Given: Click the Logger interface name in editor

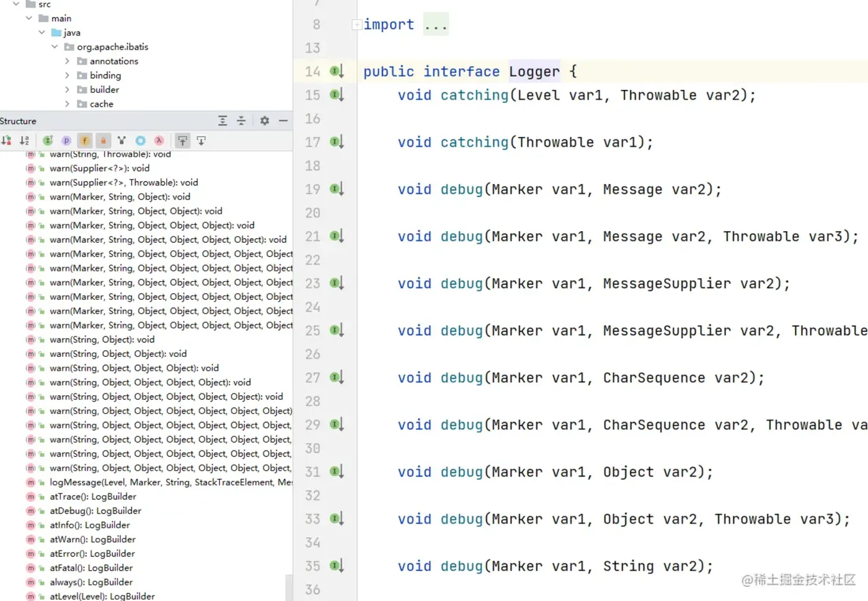Looking at the screenshot, I should 534,72.
